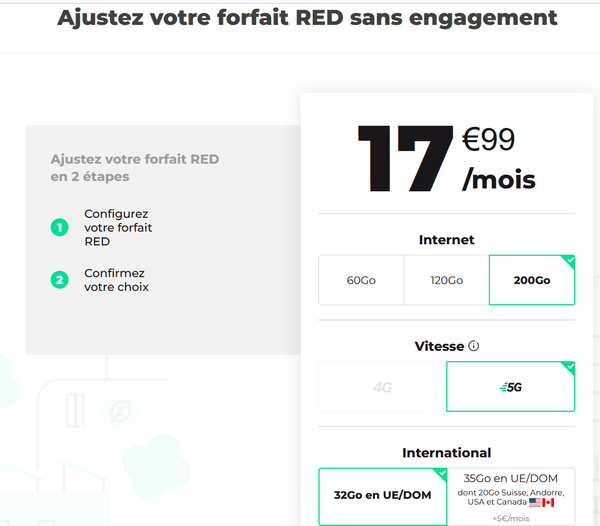Click the "+5€/mois" surcharge label
The width and height of the screenshot is (600, 526).
click(x=511, y=518)
